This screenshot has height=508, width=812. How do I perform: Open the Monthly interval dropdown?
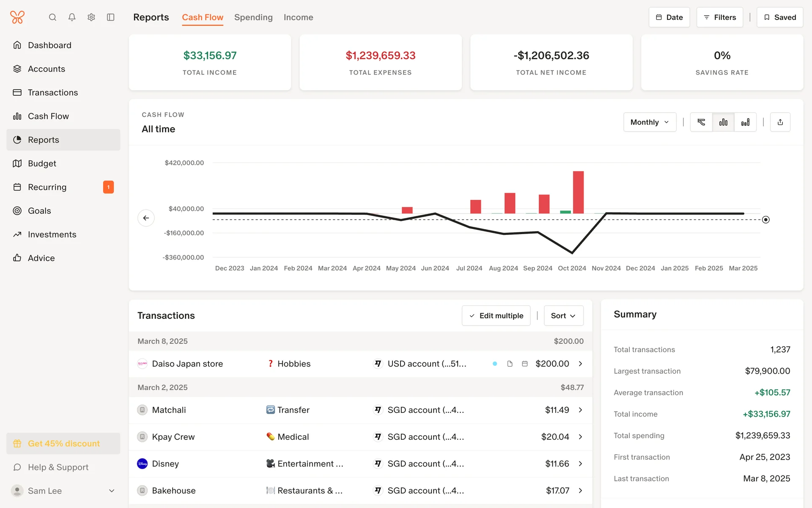[649, 122]
